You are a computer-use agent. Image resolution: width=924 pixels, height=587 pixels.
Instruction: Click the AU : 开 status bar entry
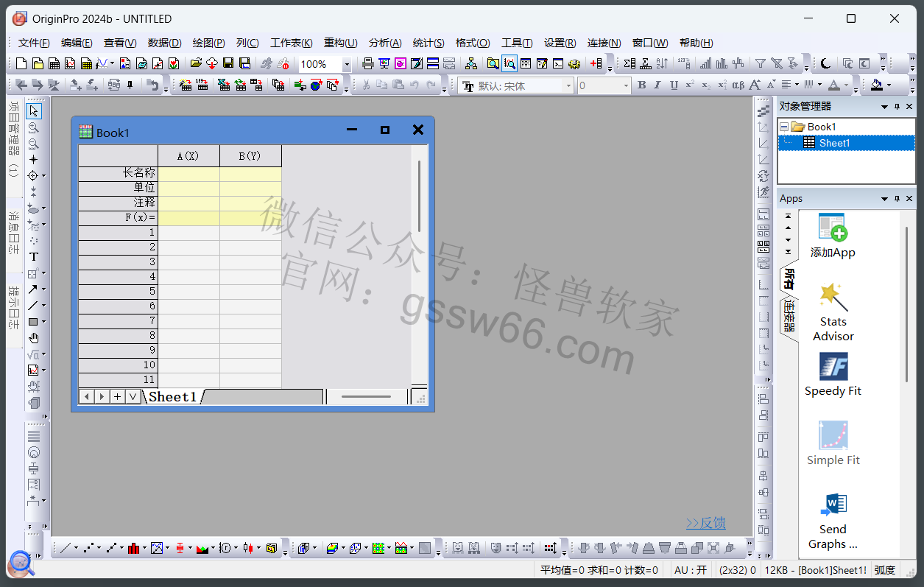point(691,570)
